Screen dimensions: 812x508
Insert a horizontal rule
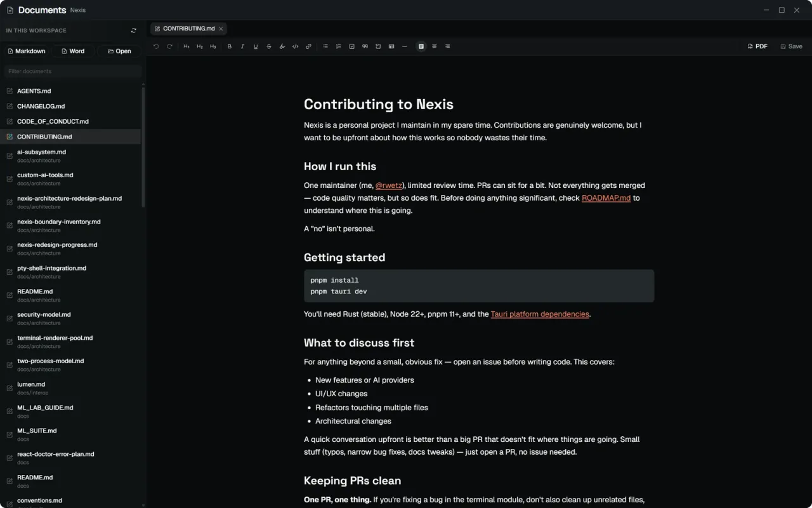405,46
